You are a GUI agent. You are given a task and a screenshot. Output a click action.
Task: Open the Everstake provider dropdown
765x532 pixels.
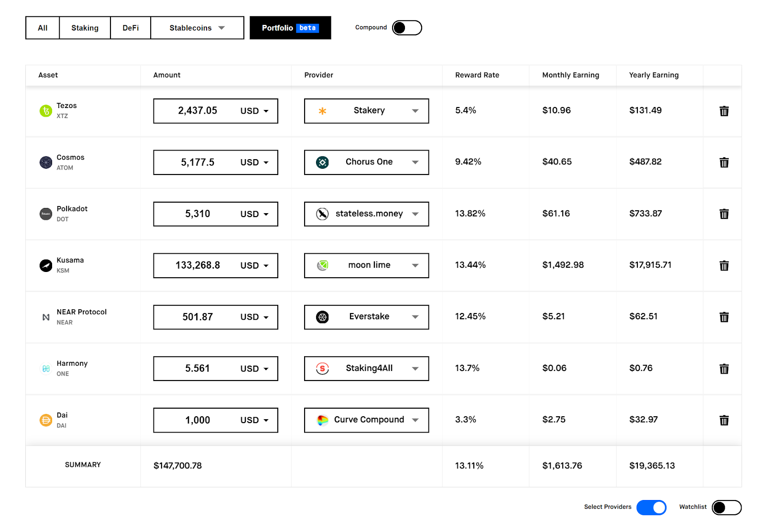[x=367, y=317]
